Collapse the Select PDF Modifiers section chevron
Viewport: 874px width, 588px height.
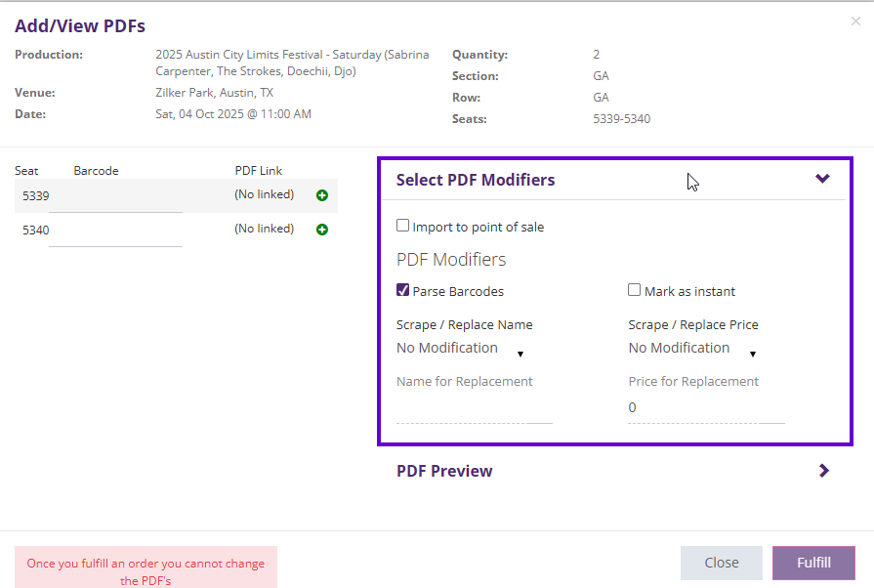coord(823,180)
